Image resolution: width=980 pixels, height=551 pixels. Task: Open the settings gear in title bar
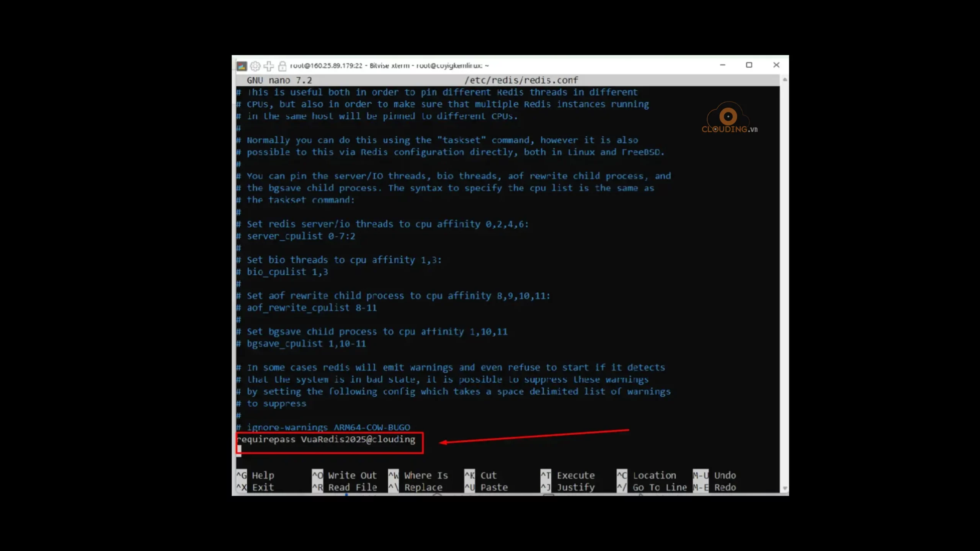[255, 66]
